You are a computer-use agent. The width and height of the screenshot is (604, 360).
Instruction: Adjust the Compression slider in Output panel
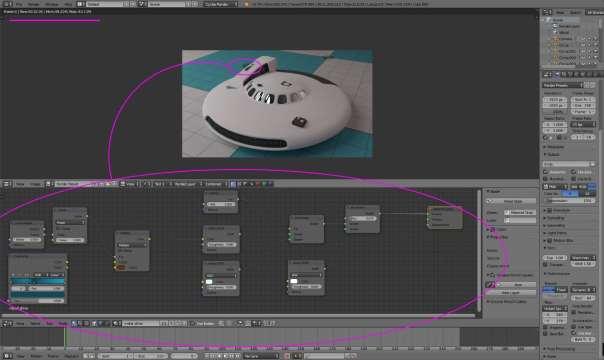(569, 201)
